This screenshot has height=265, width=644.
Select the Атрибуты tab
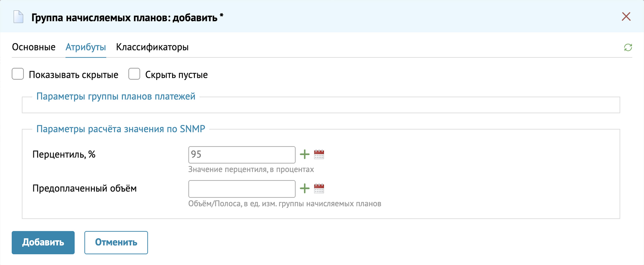coord(86,47)
